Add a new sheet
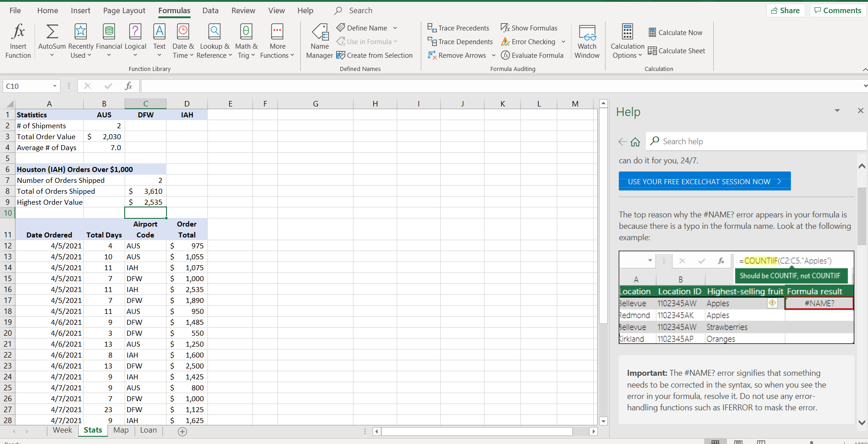Viewport: 868px width, 444px height. [182, 432]
